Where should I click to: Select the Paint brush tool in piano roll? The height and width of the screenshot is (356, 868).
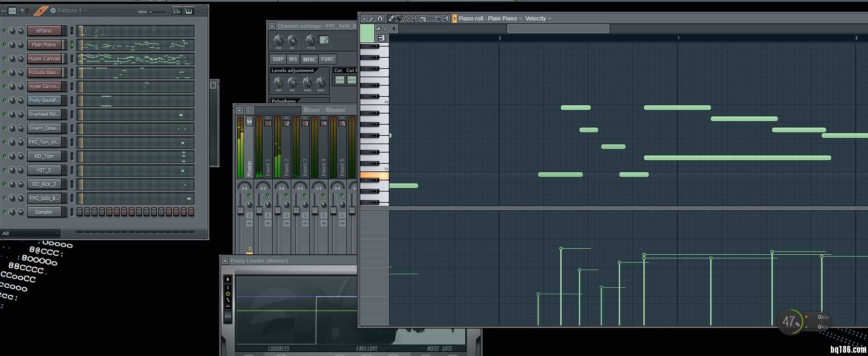[399, 19]
